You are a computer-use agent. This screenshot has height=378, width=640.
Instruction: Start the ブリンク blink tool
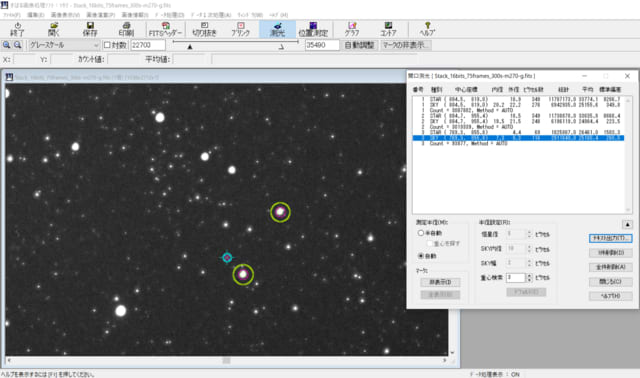tap(240, 29)
